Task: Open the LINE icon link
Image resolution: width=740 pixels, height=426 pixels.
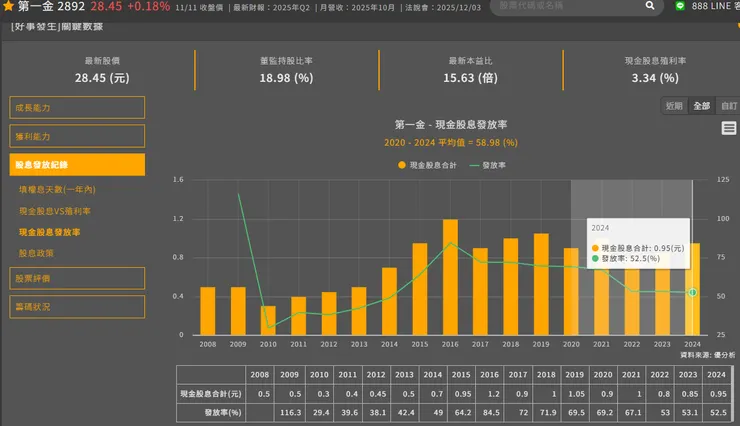Action: click(x=680, y=6)
